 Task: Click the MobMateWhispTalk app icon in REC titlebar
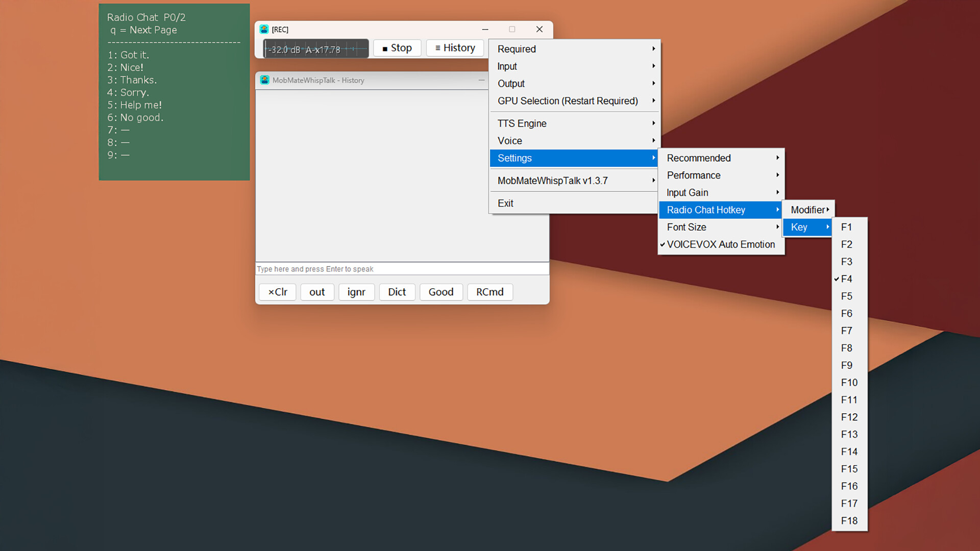264,29
